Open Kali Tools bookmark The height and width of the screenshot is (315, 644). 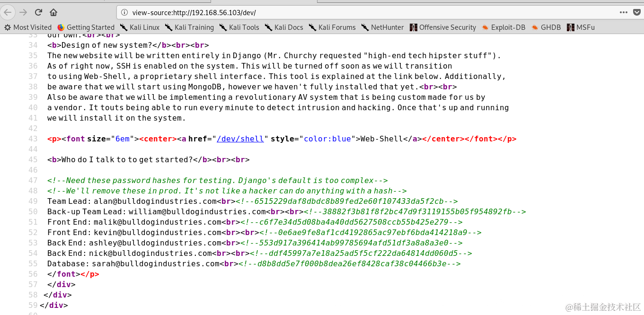239,27
